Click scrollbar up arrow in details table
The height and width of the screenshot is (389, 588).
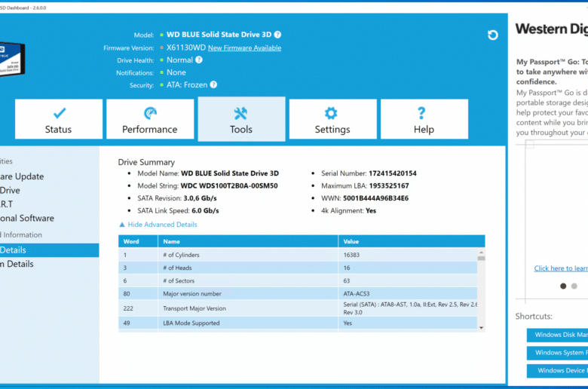pos(481,252)
